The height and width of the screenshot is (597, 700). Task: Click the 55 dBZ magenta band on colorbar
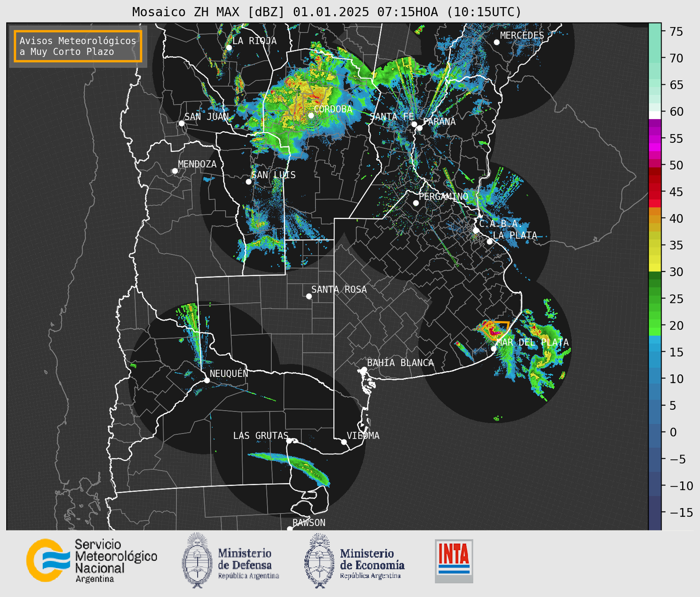(x=655, y=138)
